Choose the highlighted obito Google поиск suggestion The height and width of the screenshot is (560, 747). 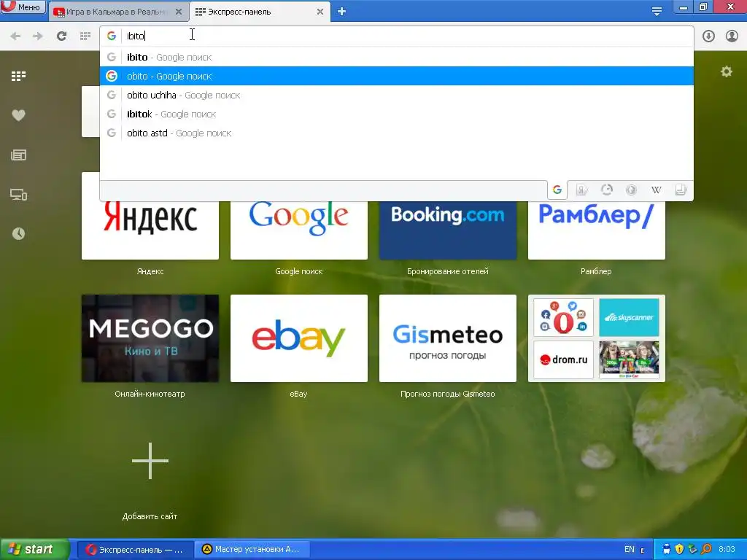coord(396,76)
